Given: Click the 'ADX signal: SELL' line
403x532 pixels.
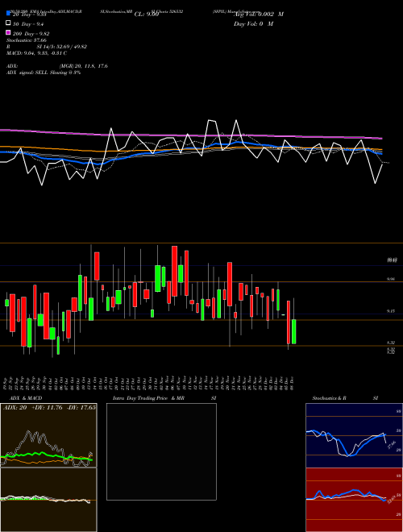Looking at the screenshot, I should (x=44, y=73).
